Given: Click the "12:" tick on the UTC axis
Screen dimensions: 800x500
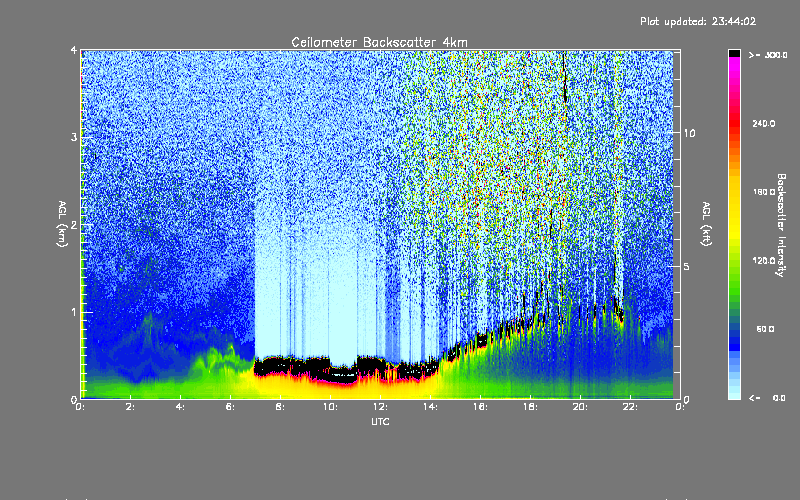Looking at the screenshot, I should pos(380,407).
